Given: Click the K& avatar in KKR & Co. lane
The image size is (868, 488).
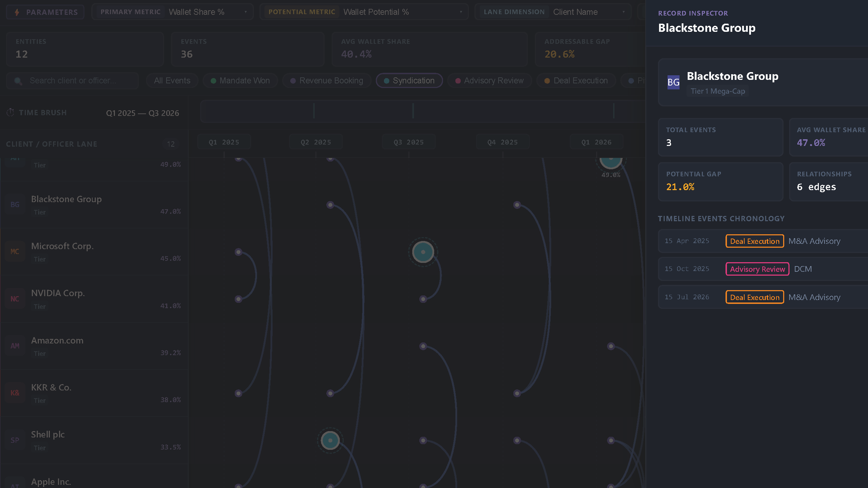Looking at the screenshot, I should point(15,393).
